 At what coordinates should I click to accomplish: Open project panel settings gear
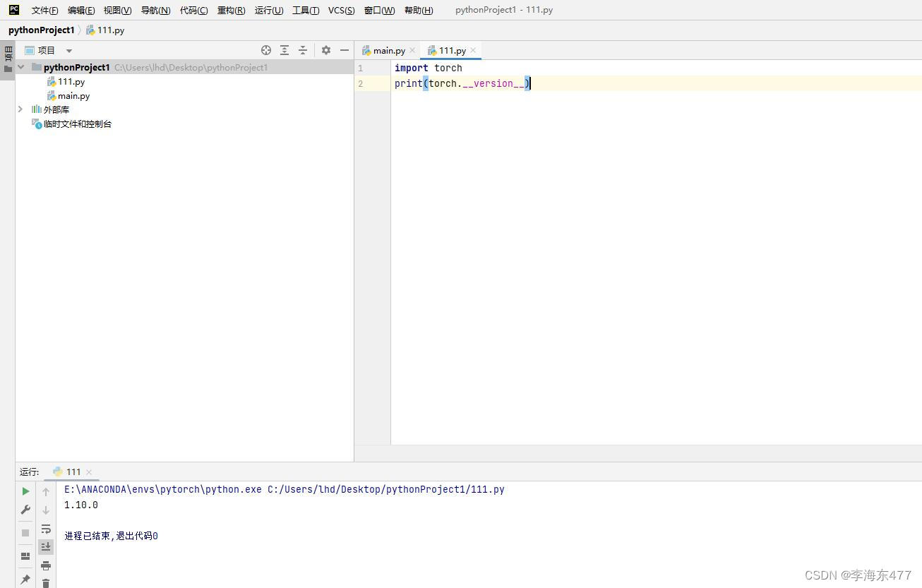pyautogui.click(x=326, y=50)
